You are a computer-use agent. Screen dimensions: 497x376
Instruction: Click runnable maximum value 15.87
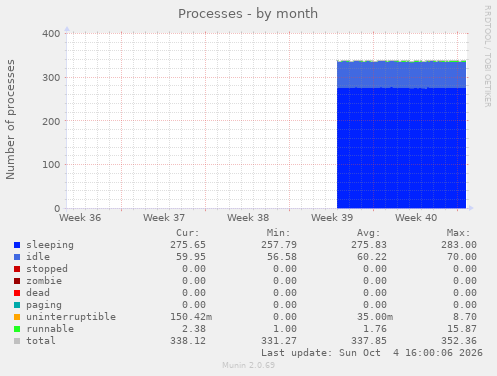(462, 329)
